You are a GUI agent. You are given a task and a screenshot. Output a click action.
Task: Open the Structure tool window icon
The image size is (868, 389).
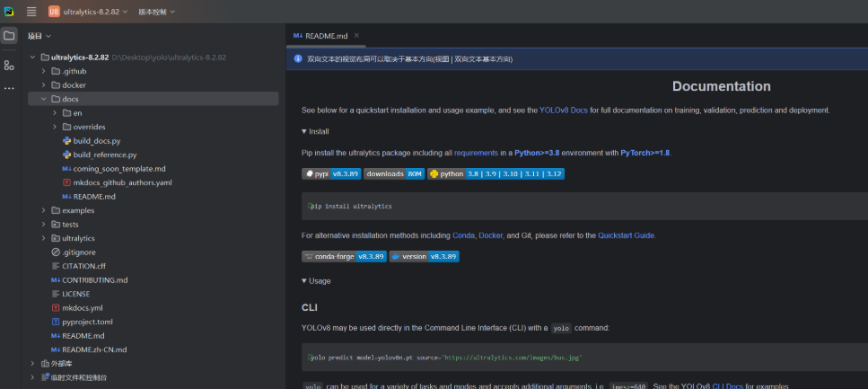pos(9,66)
